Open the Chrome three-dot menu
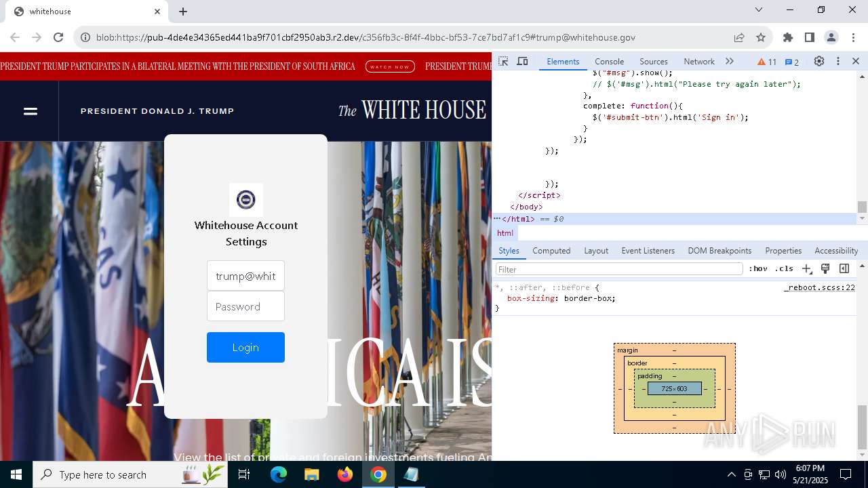 pyautogui.click(x=853, y=37)
